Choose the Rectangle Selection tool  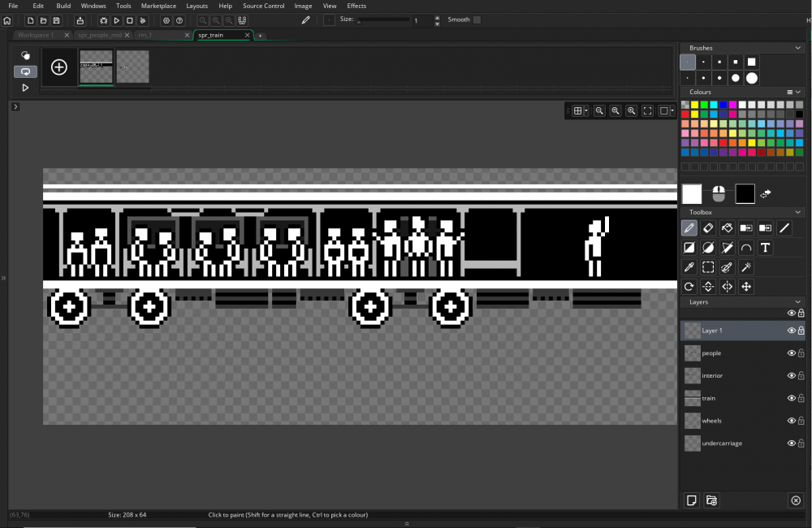coord(708,266)
